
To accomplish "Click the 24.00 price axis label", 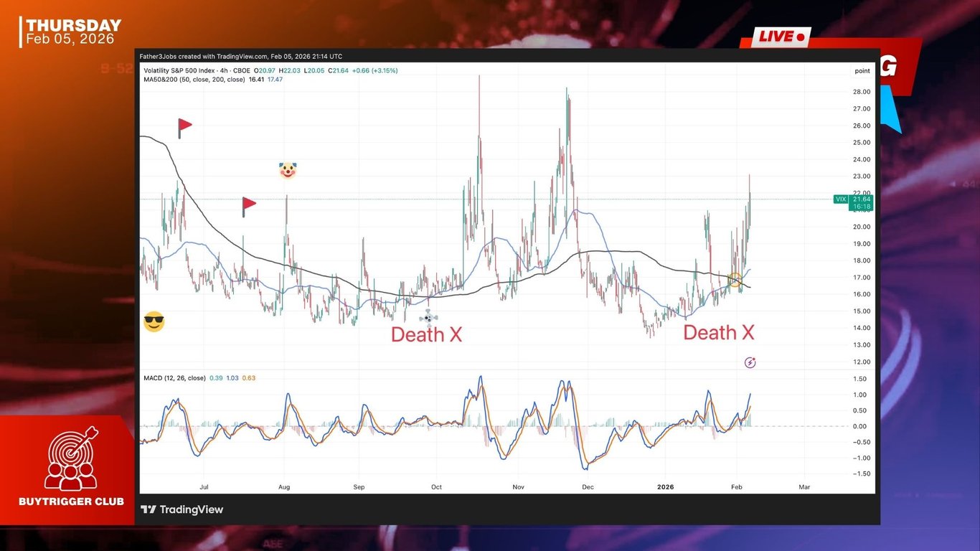I will point(862,159).
